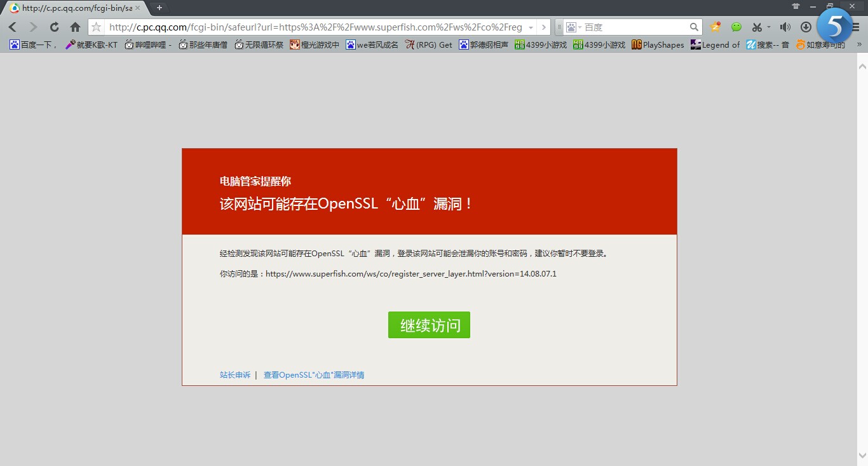This screenshot has width=868, height=466.
Task: Open the downloads manager icon
Action: pos(806,27)
